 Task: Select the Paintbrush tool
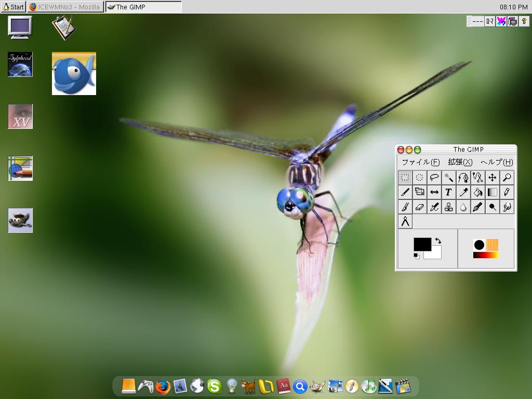pyautogui.click(x=405, y=206)
